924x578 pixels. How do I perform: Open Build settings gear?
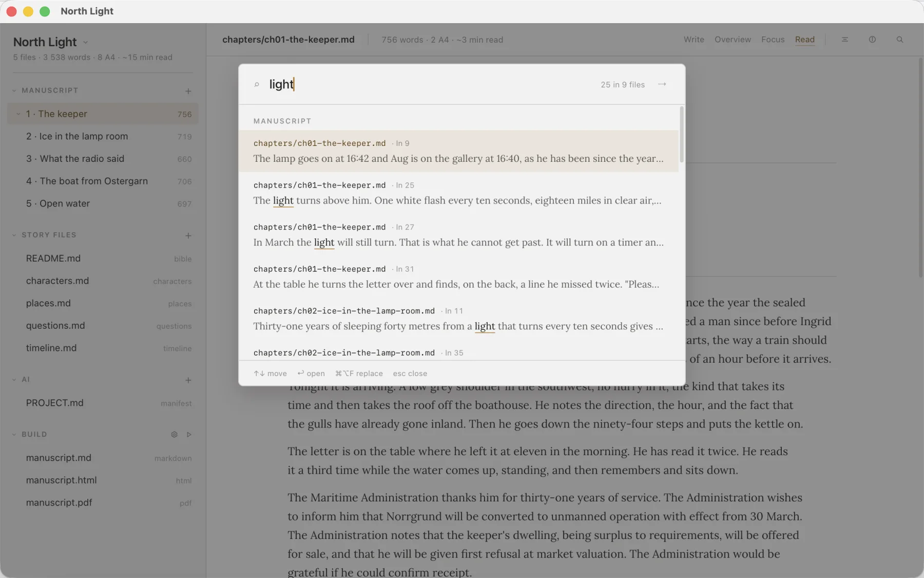[x=175, y=435]
